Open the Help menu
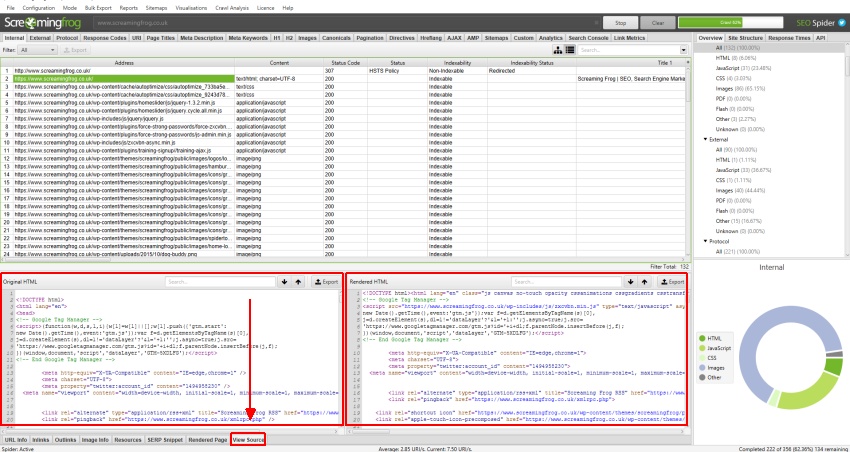 point(288,8)
